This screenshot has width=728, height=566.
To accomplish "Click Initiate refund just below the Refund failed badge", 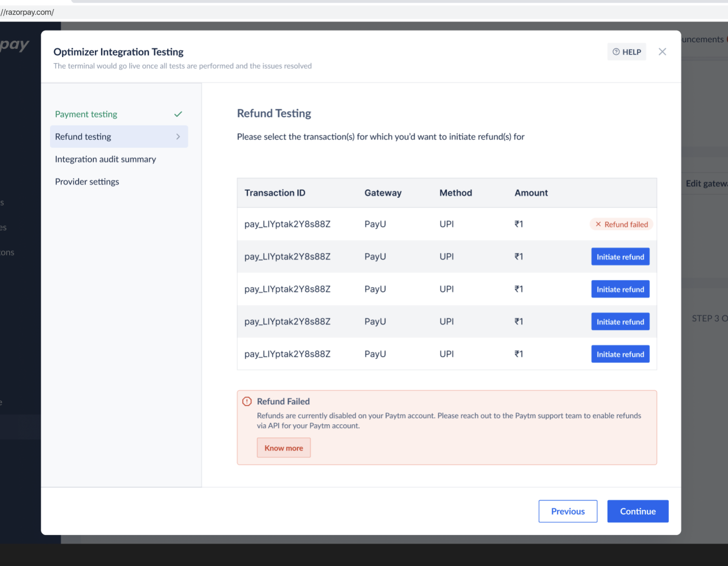I will (620, 256).
